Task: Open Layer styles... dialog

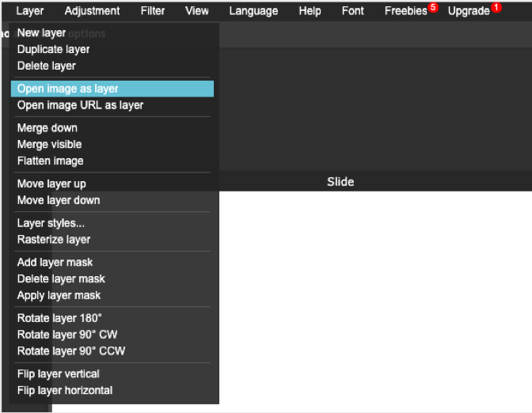Action: pos(51,223)
